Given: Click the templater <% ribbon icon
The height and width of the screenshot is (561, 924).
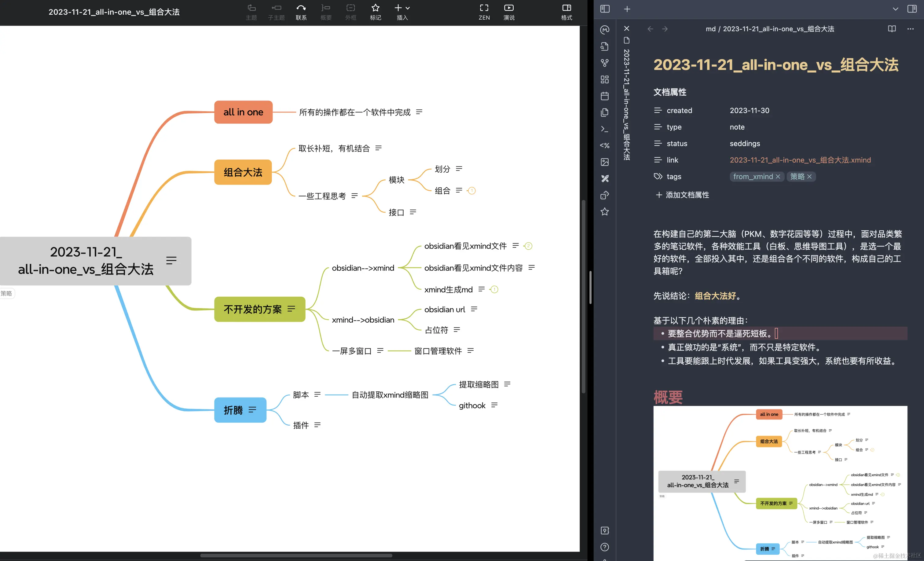Looking at the screenshot, I should click(x=605, y=145).
